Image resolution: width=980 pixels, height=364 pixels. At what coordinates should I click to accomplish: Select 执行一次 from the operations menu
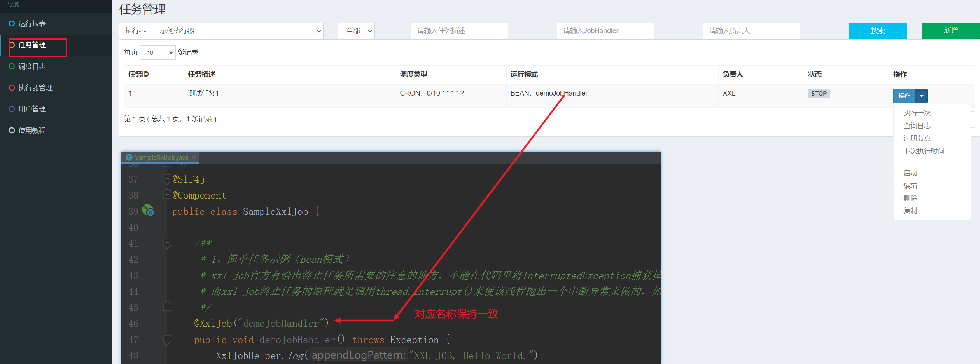tap(917, 113)
